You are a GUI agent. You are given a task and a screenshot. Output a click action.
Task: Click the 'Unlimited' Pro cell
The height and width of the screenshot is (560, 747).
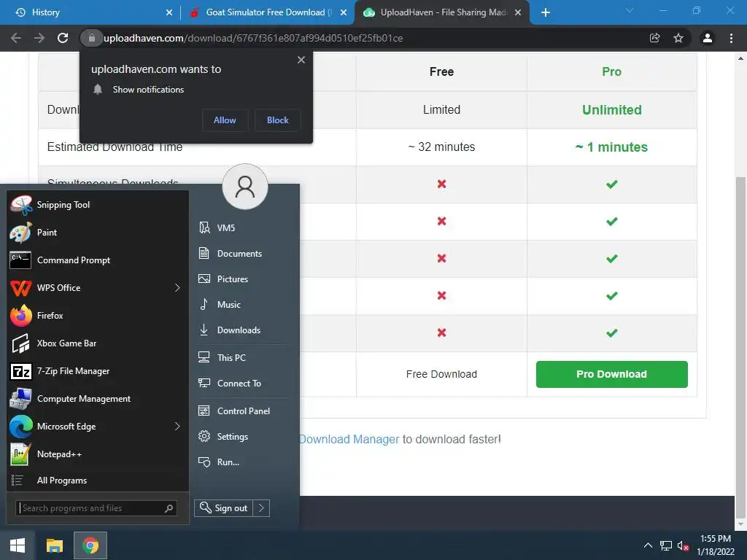tap(612, 110)
